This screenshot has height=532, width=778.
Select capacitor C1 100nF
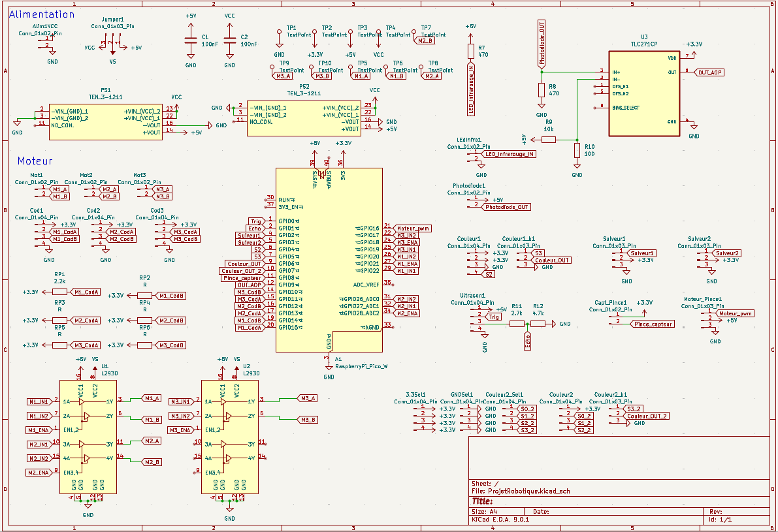(x=191, y=40)
